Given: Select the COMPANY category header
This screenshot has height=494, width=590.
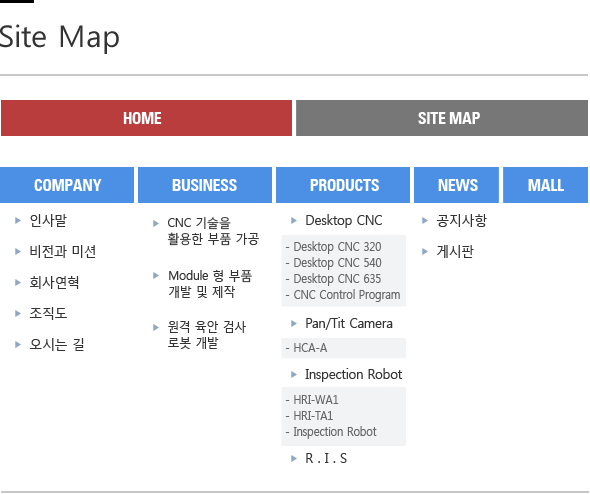Looking at the screenshot, I should (67, 185).
